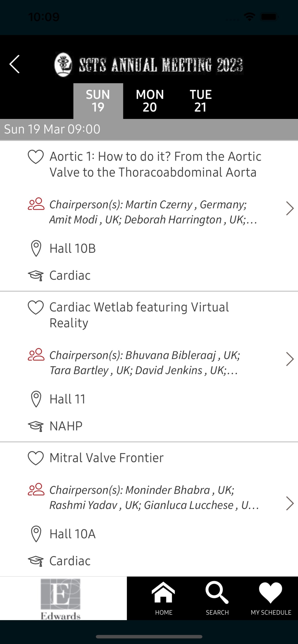Viewport: 298px width, 644px height.
Task: Favorite Cardiac Wetlab Virtual Reality session
Action: 36,307
